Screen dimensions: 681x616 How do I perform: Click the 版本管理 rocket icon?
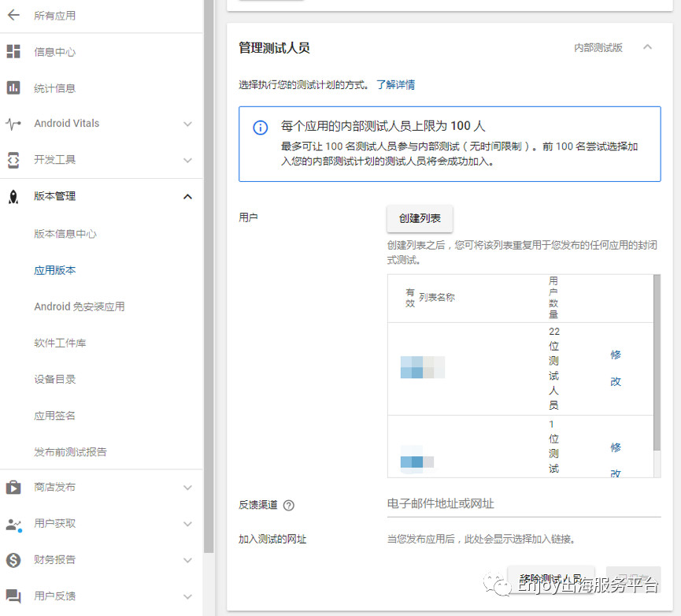tap(13, 197)
